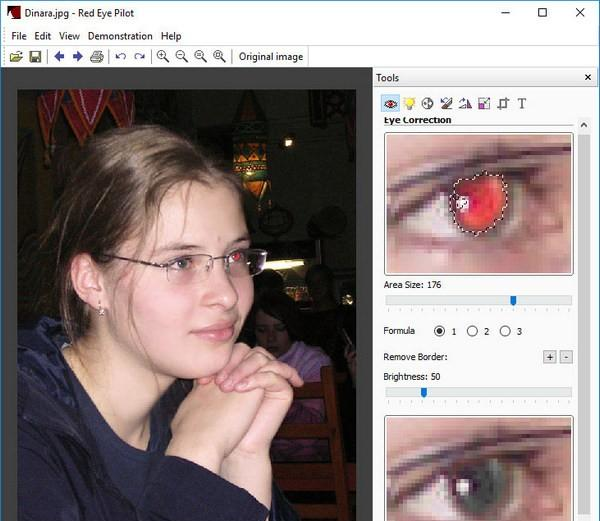Open the Edit menu
The width and height of the screenshot is (600, 521).
(x=42, y=36)
